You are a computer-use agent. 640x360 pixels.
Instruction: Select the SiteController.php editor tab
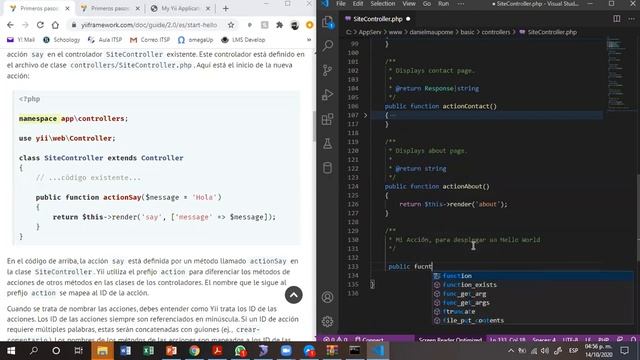378,19
